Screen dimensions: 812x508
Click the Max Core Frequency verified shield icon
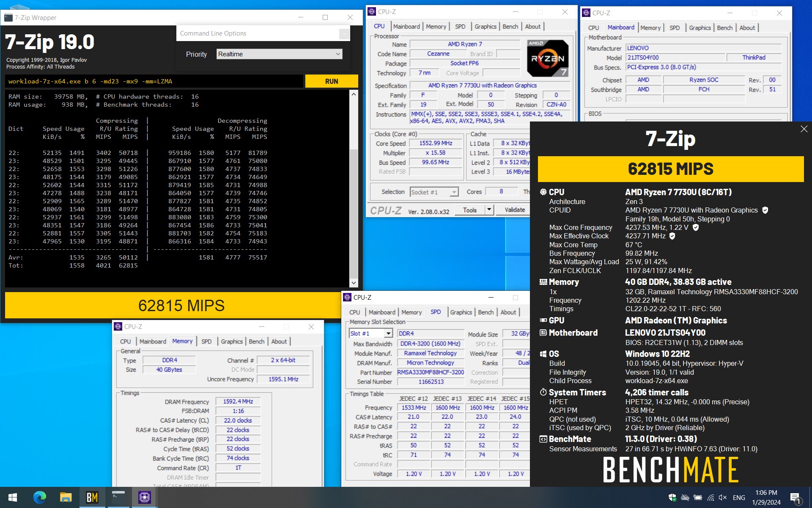pos(695,227)
